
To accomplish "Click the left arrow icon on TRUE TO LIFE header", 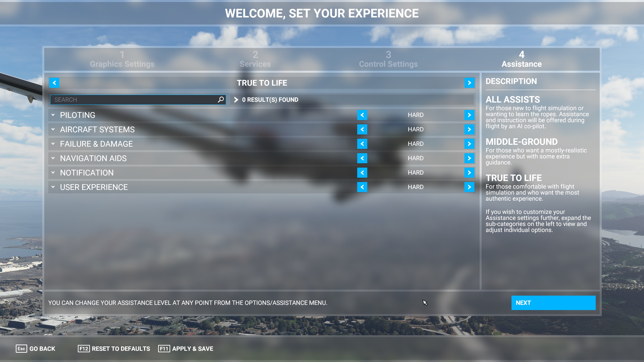I will (x=54, y=83).
